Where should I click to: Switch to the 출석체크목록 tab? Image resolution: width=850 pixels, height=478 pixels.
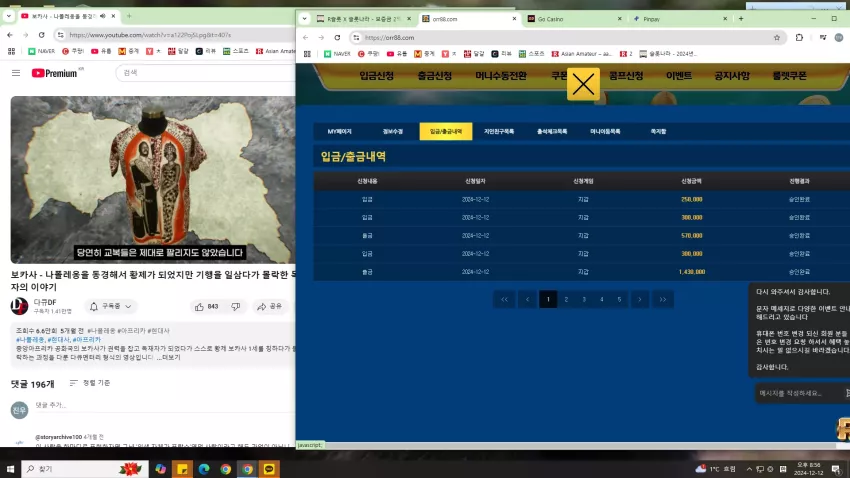point(552,132)
